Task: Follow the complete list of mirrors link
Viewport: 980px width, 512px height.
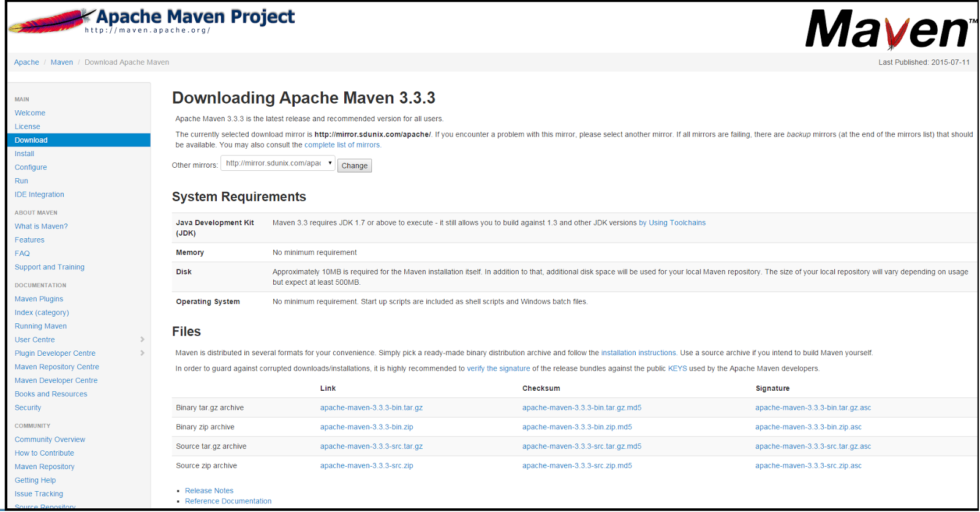Action: tap(343, 145)
